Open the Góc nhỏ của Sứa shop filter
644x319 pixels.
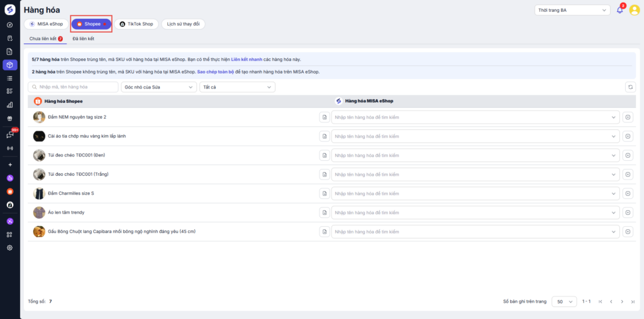click(x=158, y=87)
